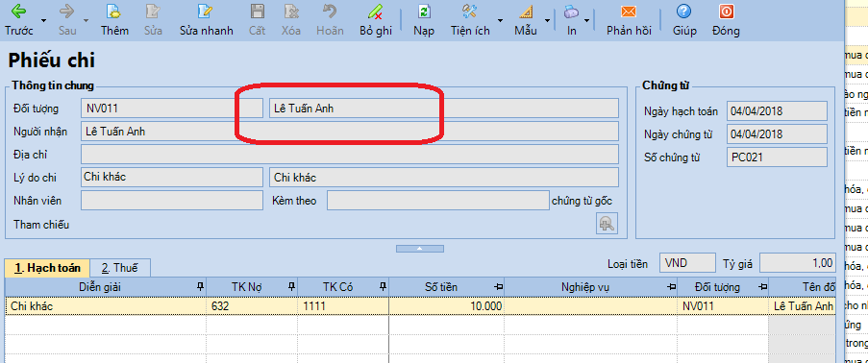Click the Lý do chi description field
The image size is (868, 363).
point(444,177)
